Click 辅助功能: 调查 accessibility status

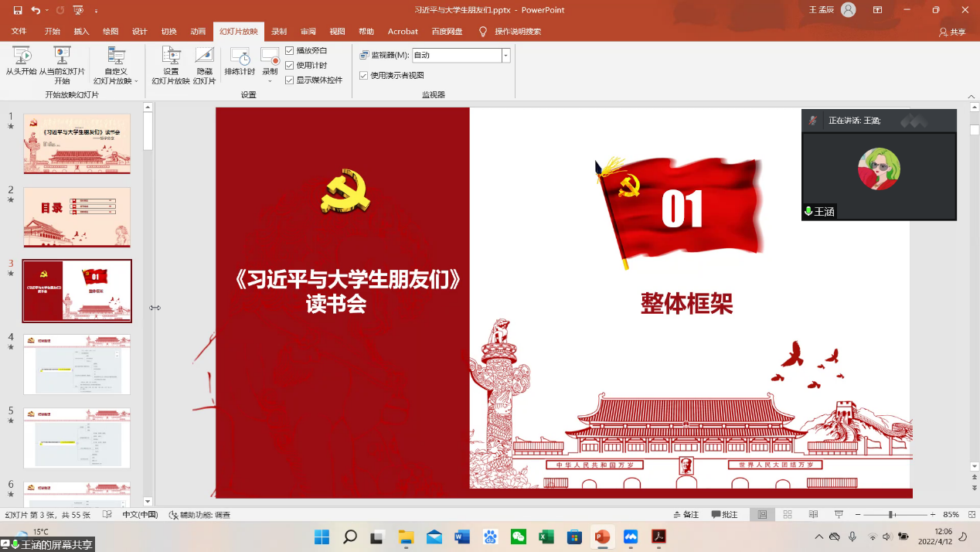coord(199,515)
